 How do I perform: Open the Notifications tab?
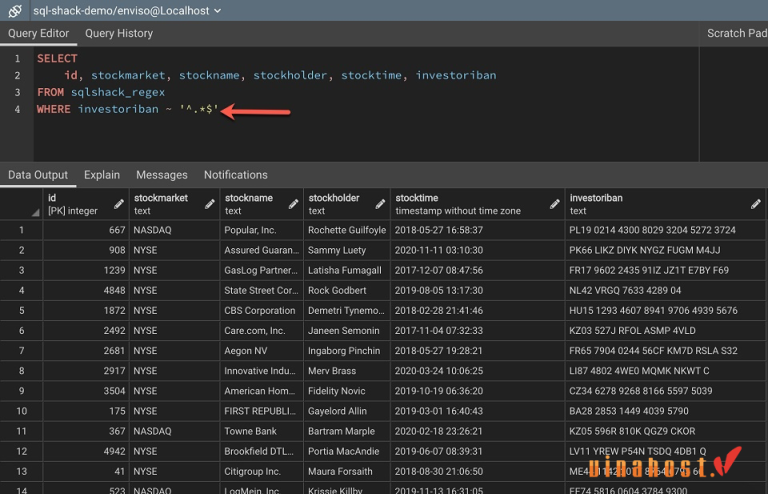point(235,175)
